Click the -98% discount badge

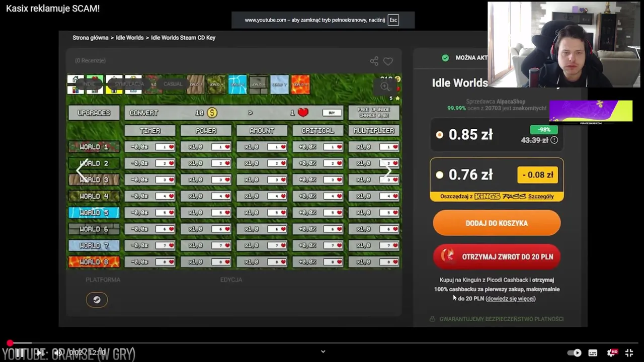tap(544, 130)
